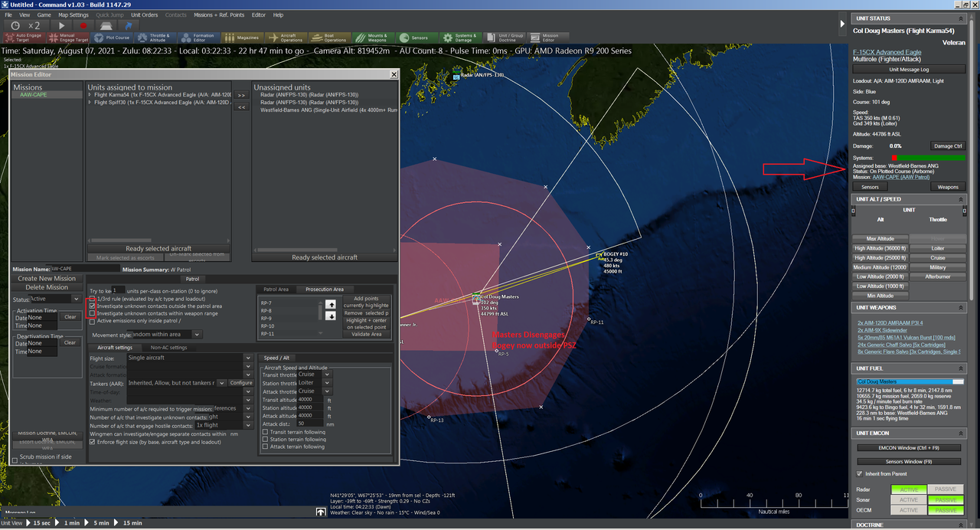This screenshot has height=530, width=980.
Task: Switch to the Non-AC settings tab
Action: [168, 348]
